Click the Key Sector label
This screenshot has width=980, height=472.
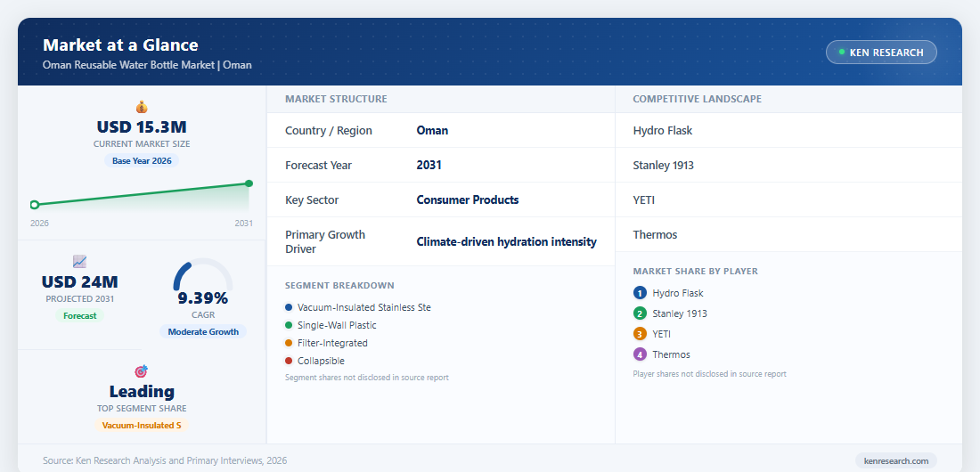coord(313,200)
